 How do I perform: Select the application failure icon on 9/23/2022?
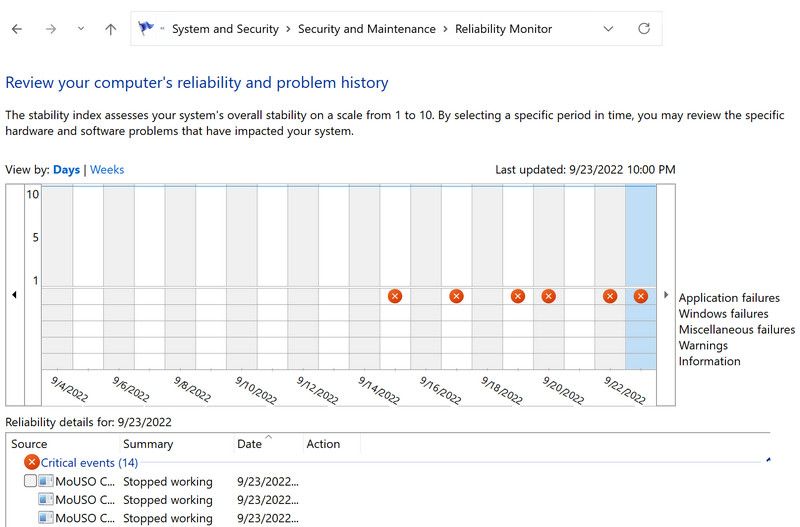(x=641, y=296)
